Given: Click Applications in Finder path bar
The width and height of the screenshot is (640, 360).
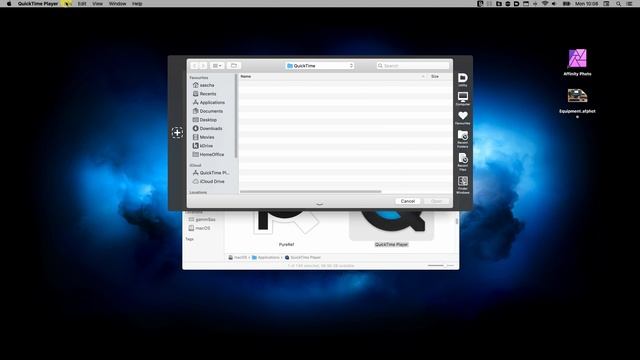Looking at the screenshot, I should (x=265, y=258).
